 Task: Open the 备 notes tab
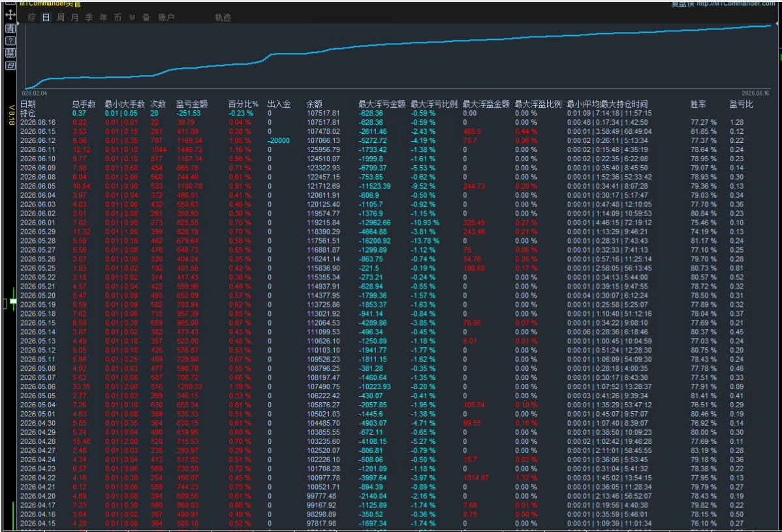pyautogui.click(x=146, y=18)
